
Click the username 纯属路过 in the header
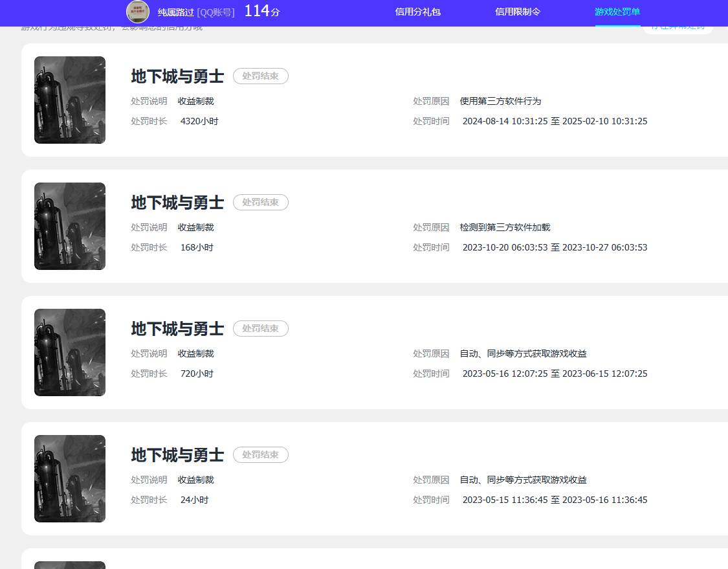pos(176,12)
